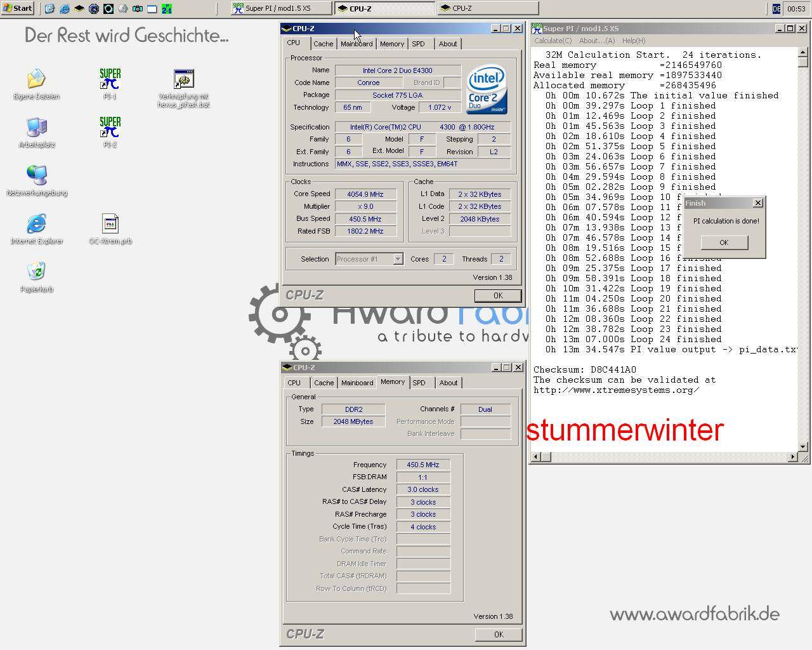
Task: Expand the Processor #1 selection dropdown
Action: (398, 259)
